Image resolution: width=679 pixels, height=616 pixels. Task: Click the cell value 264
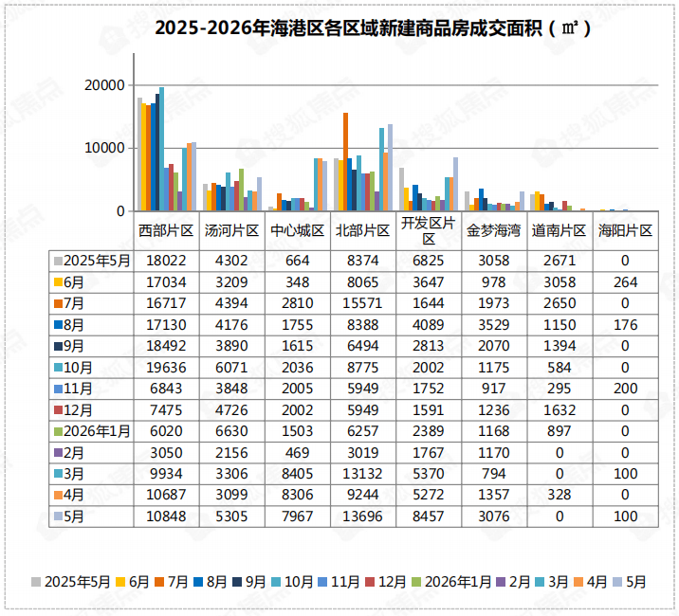(x=625, y=282)
